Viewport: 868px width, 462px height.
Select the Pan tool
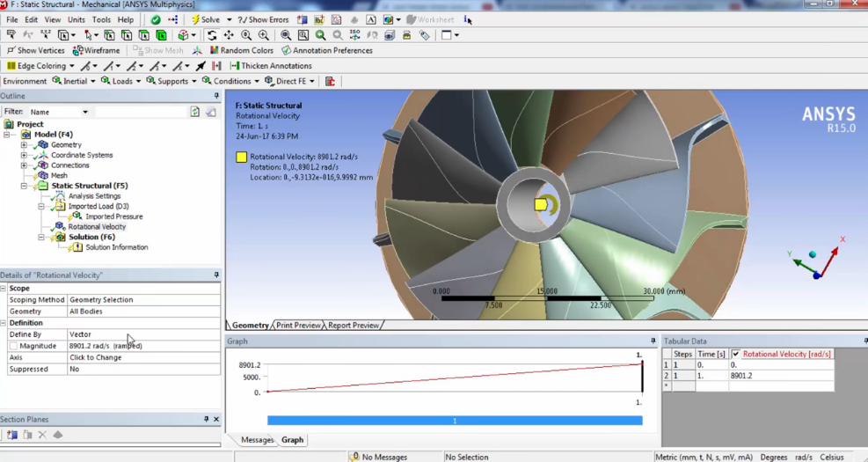pos(229,35)
